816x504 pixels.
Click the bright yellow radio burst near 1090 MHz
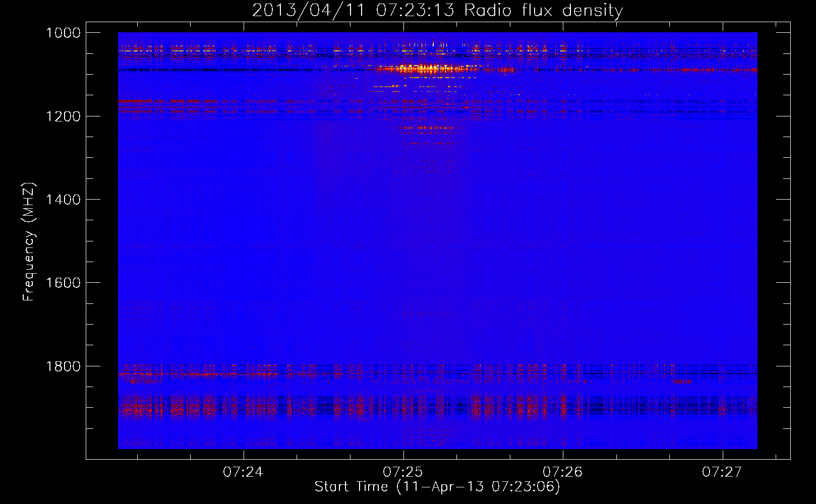coord(429,69)
